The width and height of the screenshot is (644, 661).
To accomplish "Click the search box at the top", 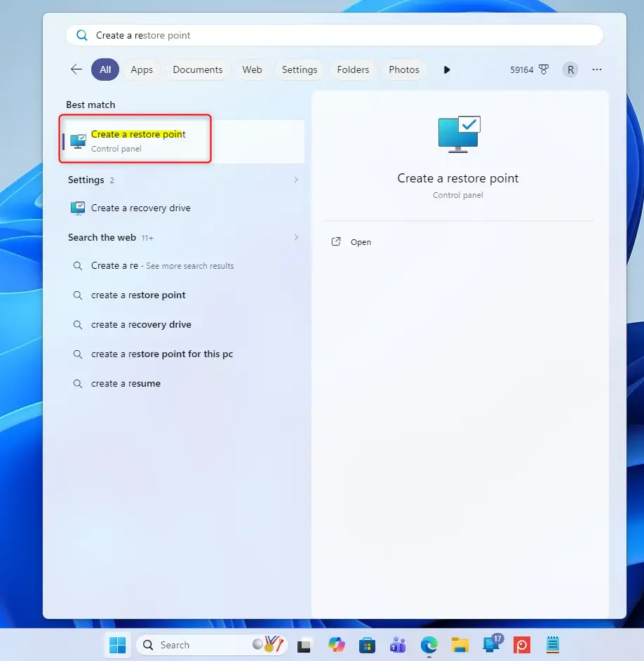I will click(x=334, y=35).
